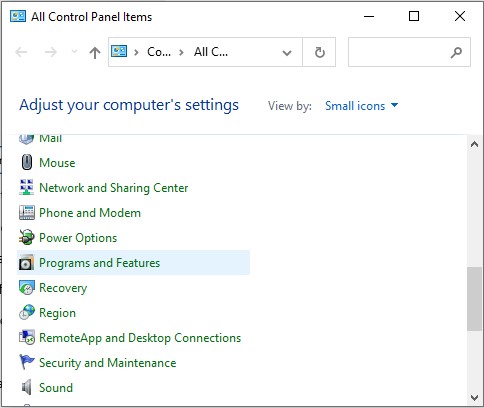
Task: Click the Recovery icon
Action: click(x=27, y=287)
